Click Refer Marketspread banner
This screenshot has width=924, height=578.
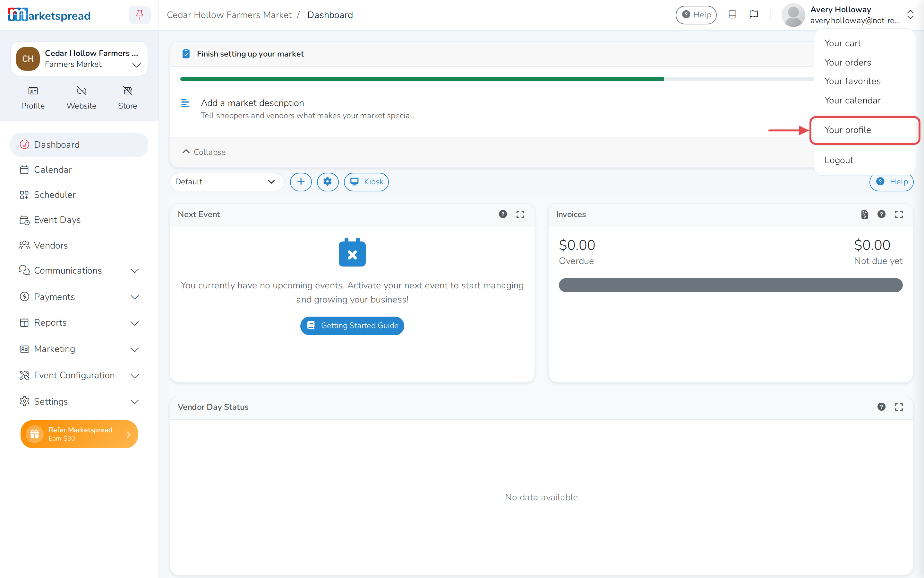[x=79, y=434]
